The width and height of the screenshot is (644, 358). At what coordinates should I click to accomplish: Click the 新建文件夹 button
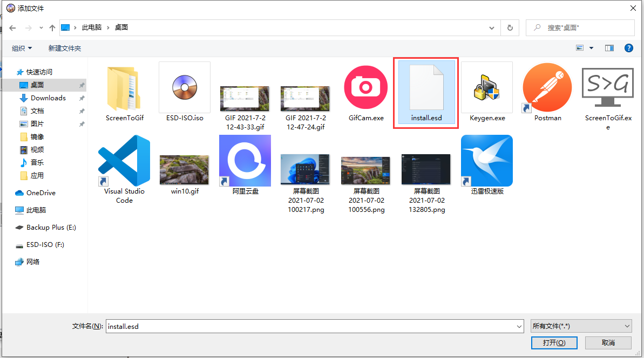[64, 49]
